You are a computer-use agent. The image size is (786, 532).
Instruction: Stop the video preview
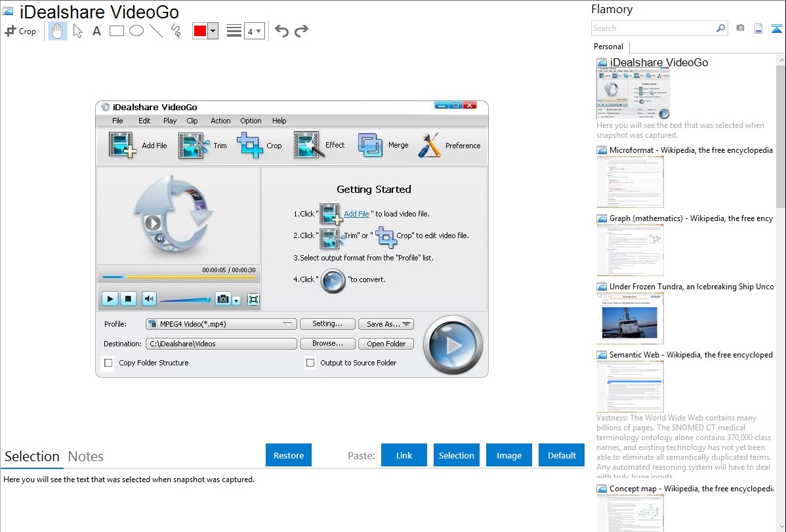128,299
